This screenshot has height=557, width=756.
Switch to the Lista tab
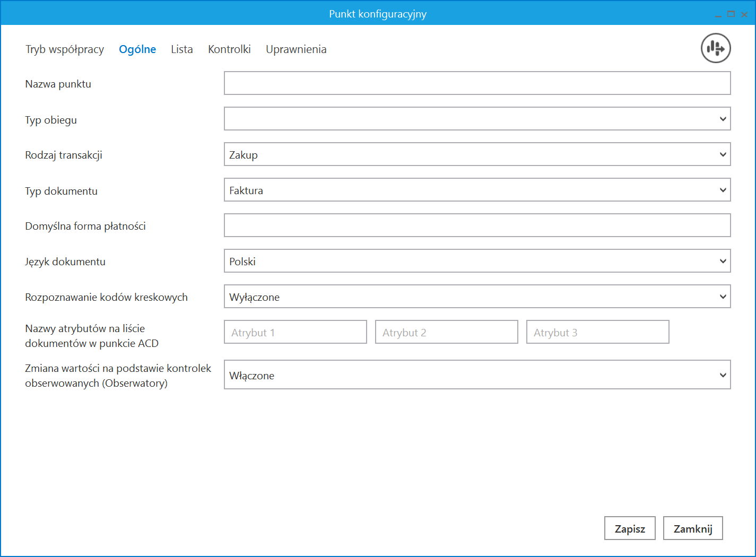[x=181, y=49]
